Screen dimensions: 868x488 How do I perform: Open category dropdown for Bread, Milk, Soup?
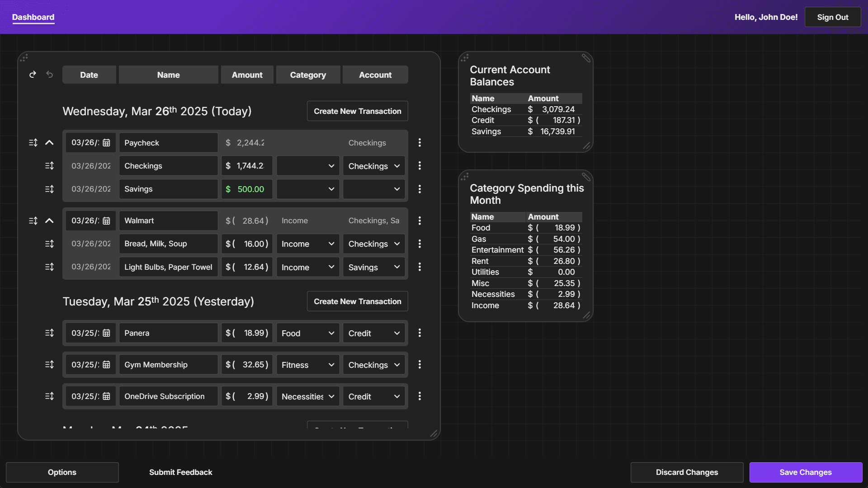click(x=308, y=244)
